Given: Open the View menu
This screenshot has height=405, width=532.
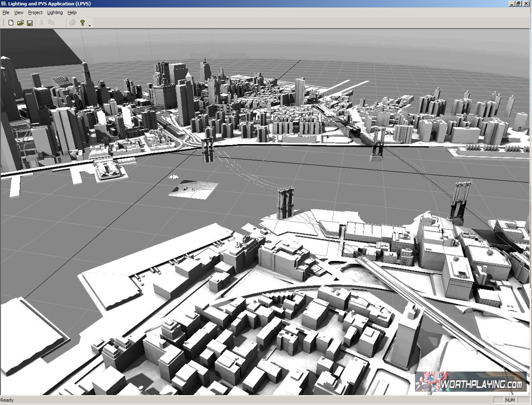Looking at the screenshot, I should point(19,12).
